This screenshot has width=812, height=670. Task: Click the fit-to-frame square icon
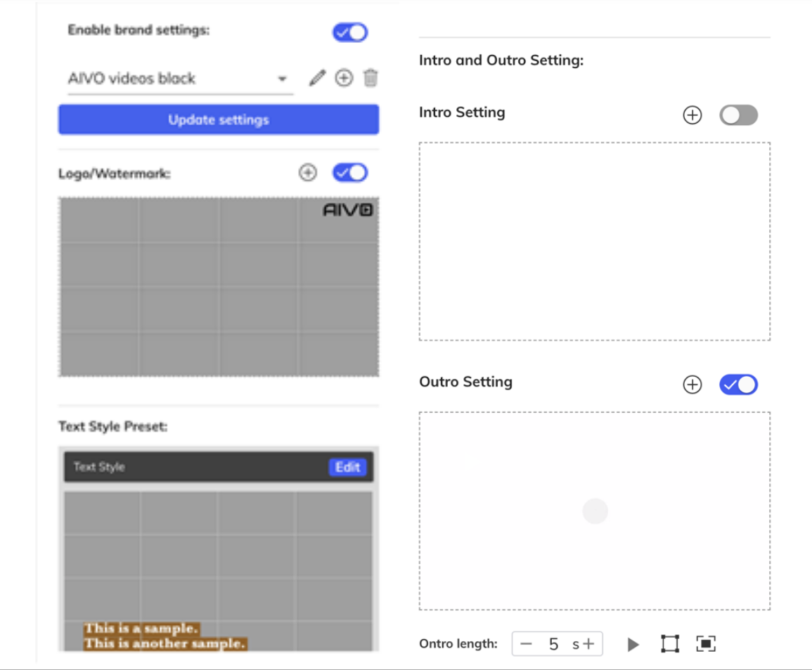pyautogui.click(x=670, y=644)
